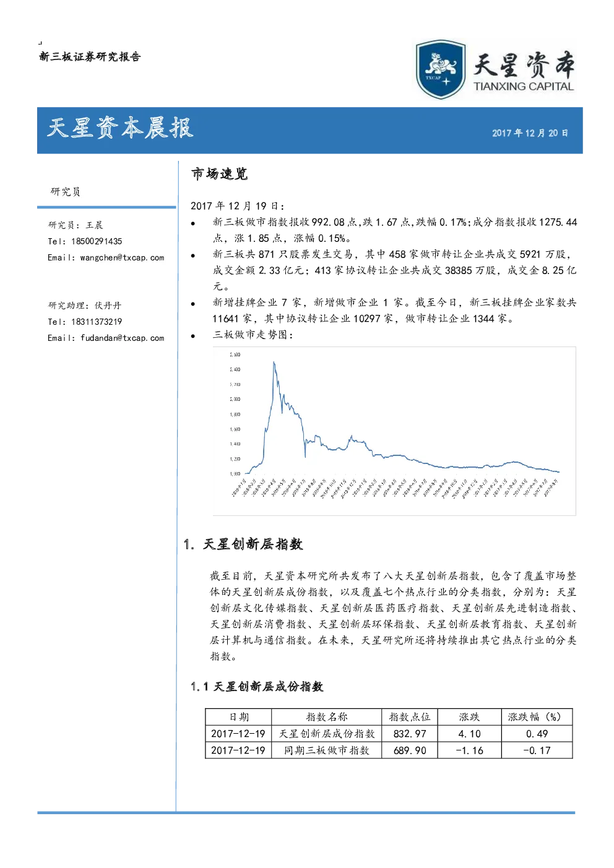Click bullet about 指数报收992.08点
Screen dimensions: 614x868
[395, 230]
